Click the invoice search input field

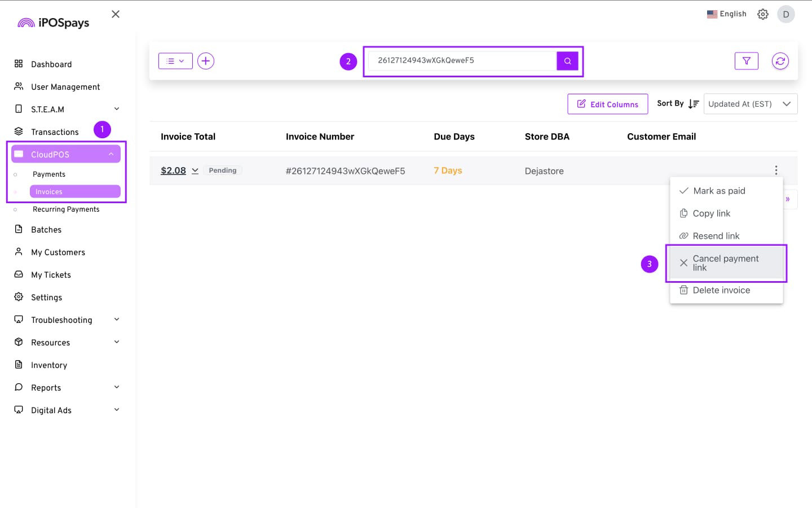(461, 61)
